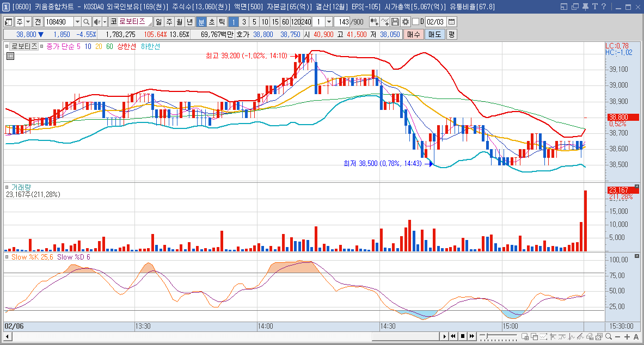Click the A auto-scale icon at bottom
644x345 pixels.
click(x=636, y=336)
